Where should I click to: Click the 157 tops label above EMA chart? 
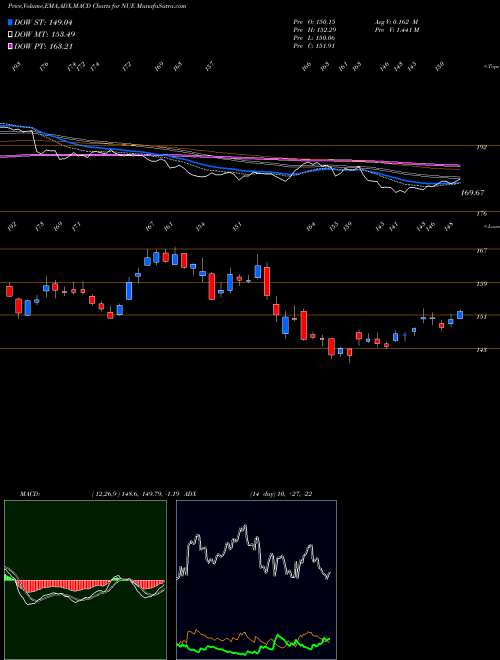[209, 66]
